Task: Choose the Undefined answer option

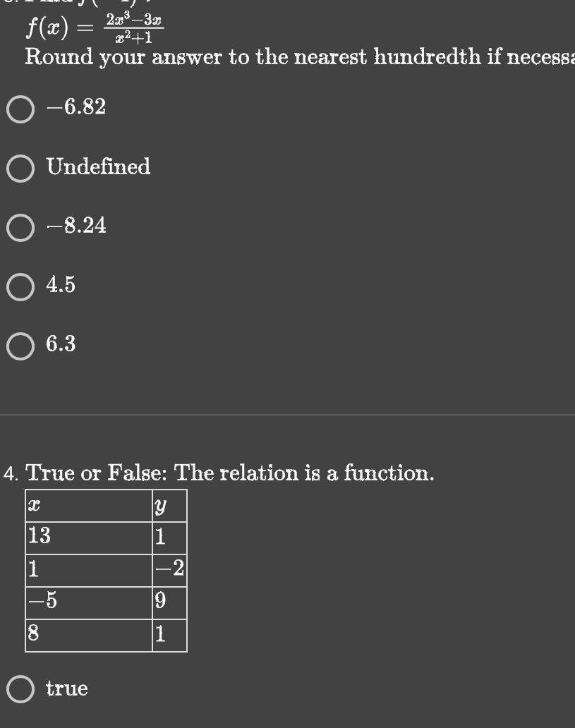Action: (x=20, y=167)
